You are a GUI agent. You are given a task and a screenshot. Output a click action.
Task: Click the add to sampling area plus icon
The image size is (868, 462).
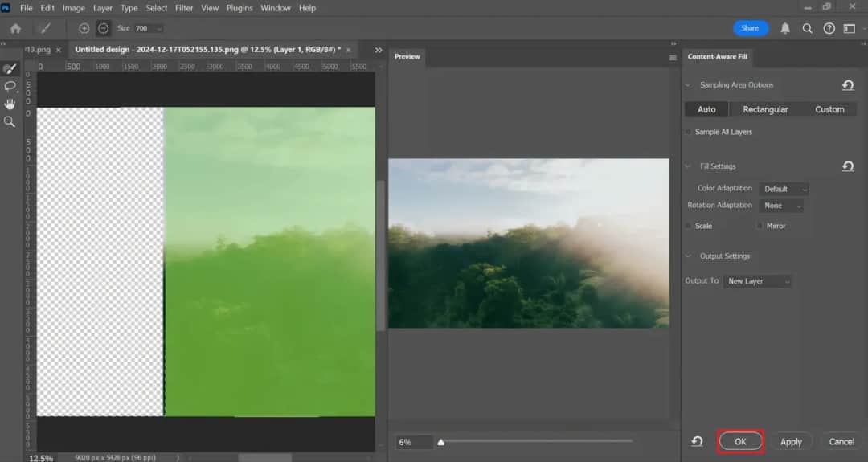pos(84,28)
